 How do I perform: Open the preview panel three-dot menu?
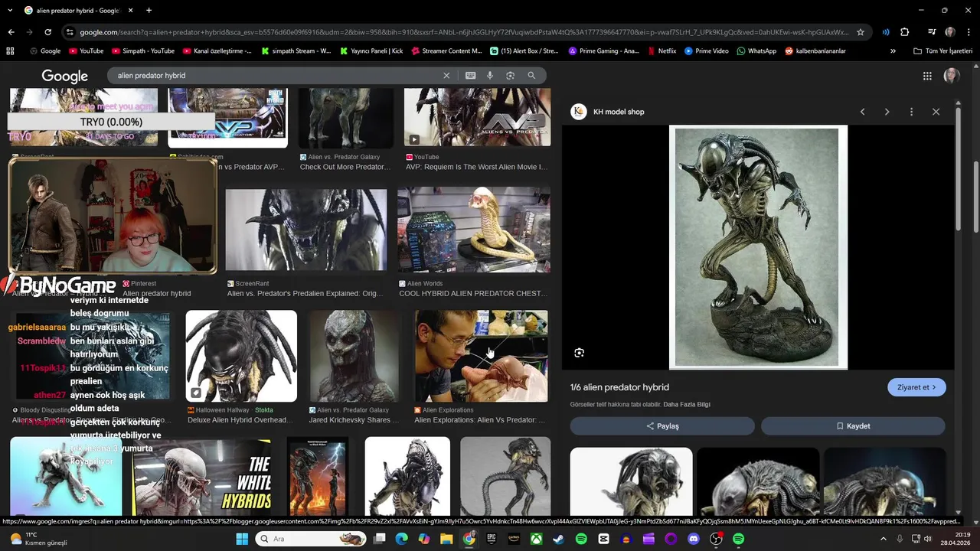click(911, 112)
